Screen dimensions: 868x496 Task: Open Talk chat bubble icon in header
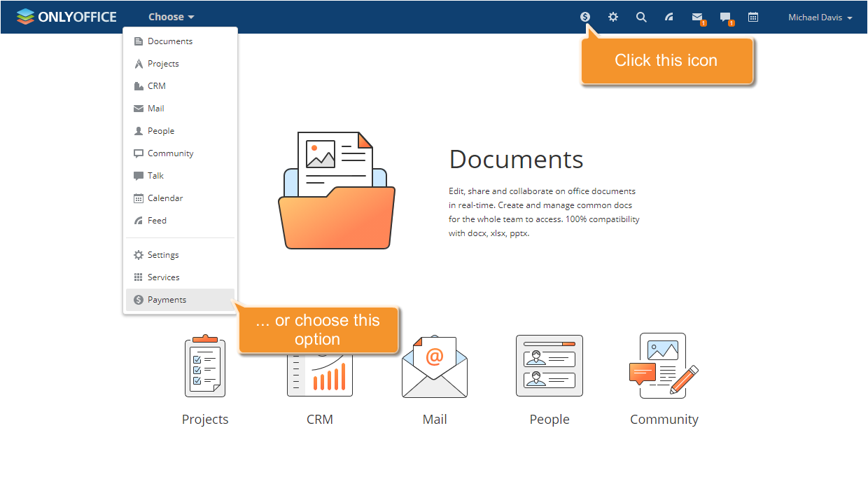click(725, 17)
